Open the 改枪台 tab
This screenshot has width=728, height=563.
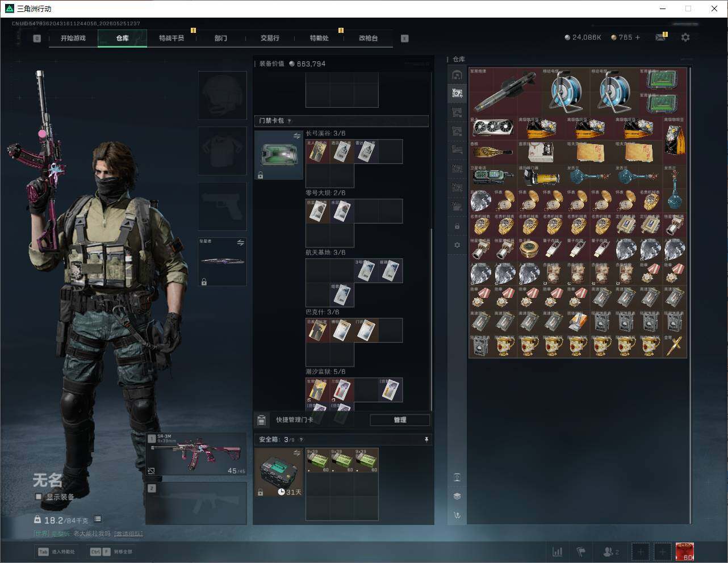(368, 38)
